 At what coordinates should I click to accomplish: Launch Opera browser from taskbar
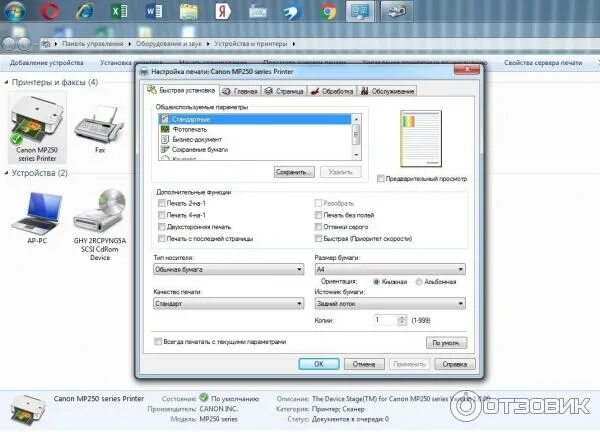coord(50,11)
